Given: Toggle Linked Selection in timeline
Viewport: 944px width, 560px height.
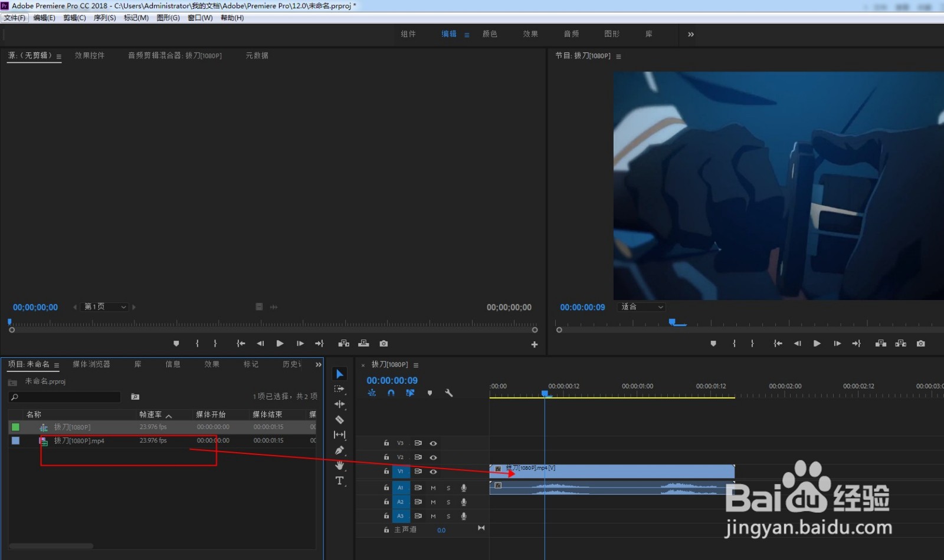Looking at the screenshot, I should point(410,393).
